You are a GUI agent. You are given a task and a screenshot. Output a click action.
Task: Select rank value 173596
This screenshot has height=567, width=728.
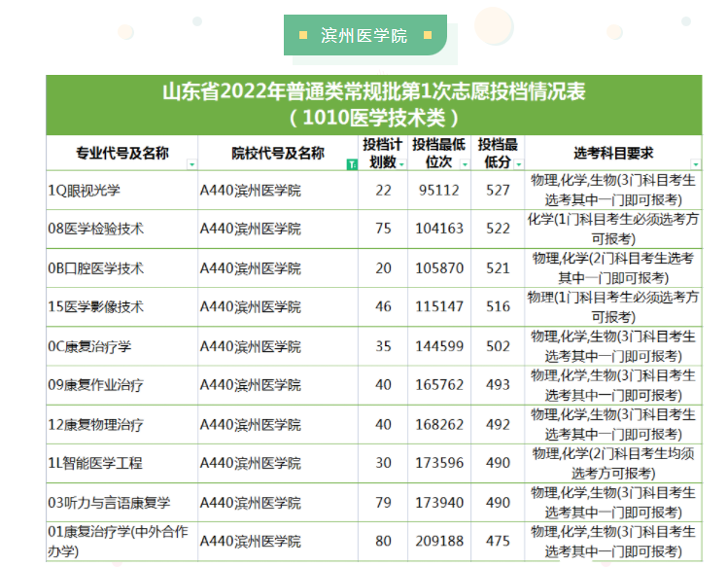(439, 463)
